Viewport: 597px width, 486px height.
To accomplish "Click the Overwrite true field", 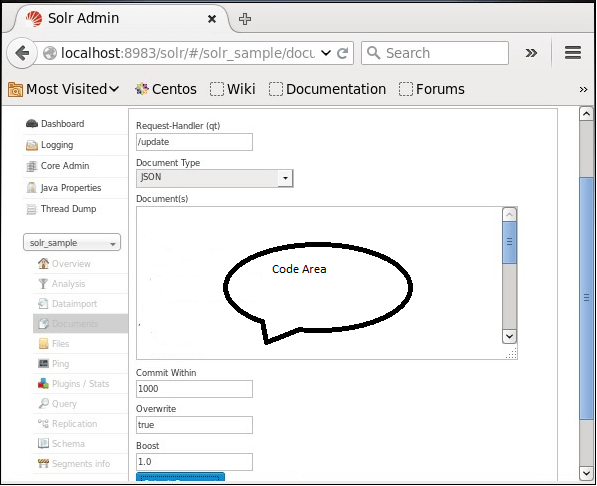I will coord(194,425).
